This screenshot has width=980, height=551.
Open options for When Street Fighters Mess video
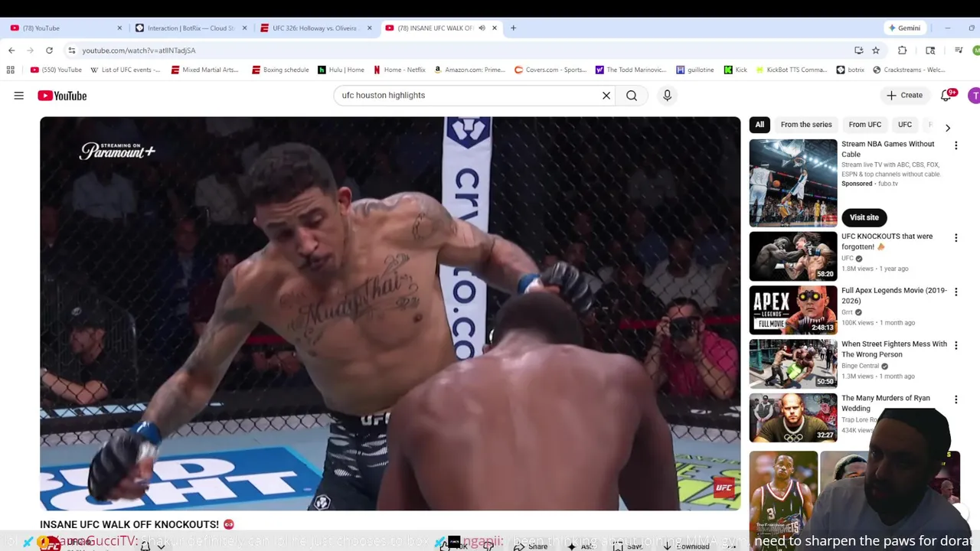click(955, 346)
